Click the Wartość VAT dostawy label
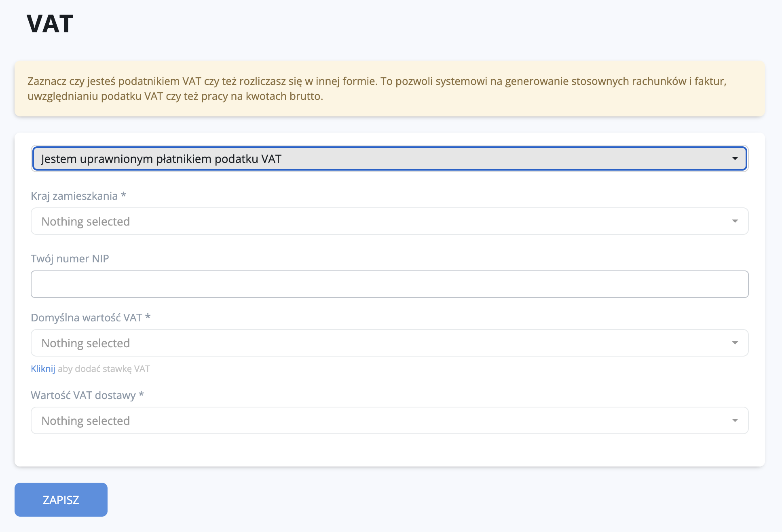782x532 pixels. coord(87,395)
